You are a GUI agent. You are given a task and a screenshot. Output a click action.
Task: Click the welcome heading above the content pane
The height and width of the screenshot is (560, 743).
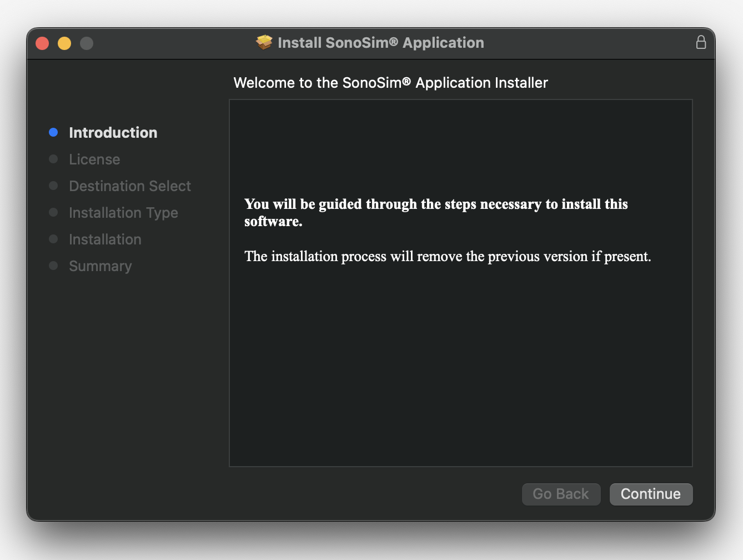coord(391,82)
